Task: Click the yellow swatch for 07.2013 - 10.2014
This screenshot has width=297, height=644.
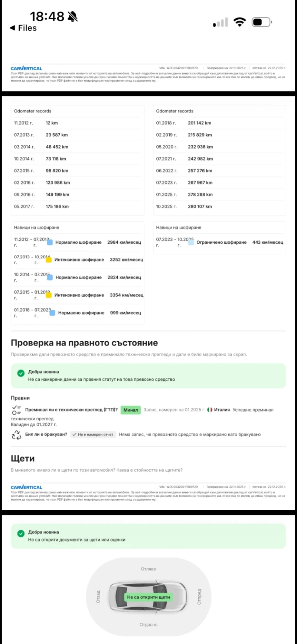Action: point(49,260)
